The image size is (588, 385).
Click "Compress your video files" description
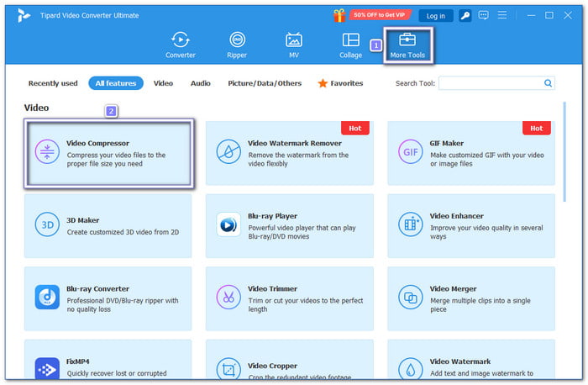(x=116, y=159)
